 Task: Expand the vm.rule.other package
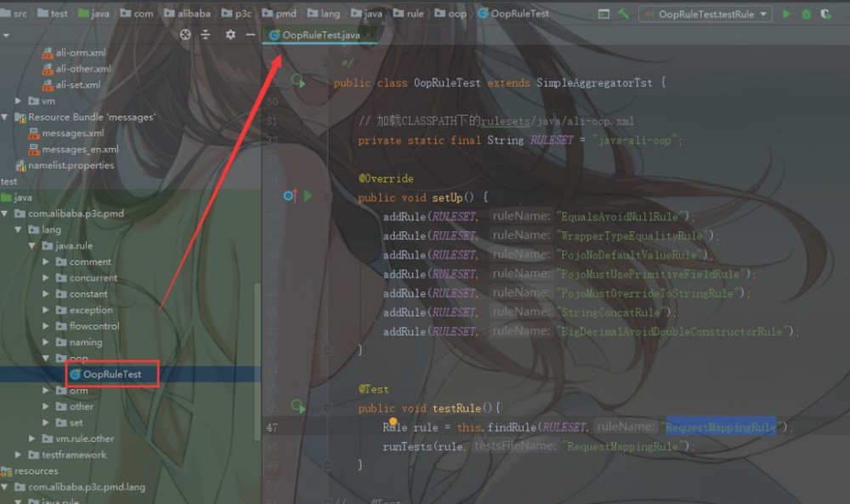tap(31, 439)
